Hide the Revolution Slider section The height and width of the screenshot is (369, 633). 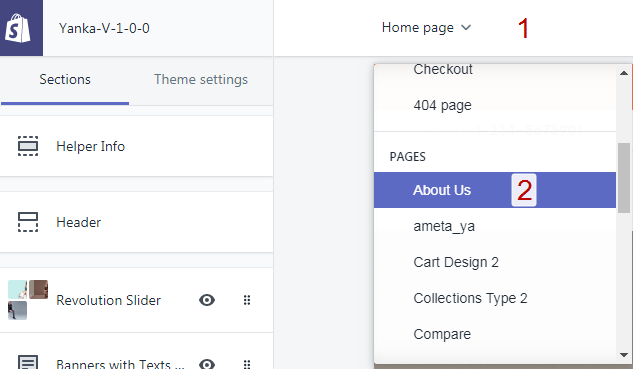pos(207,300)
